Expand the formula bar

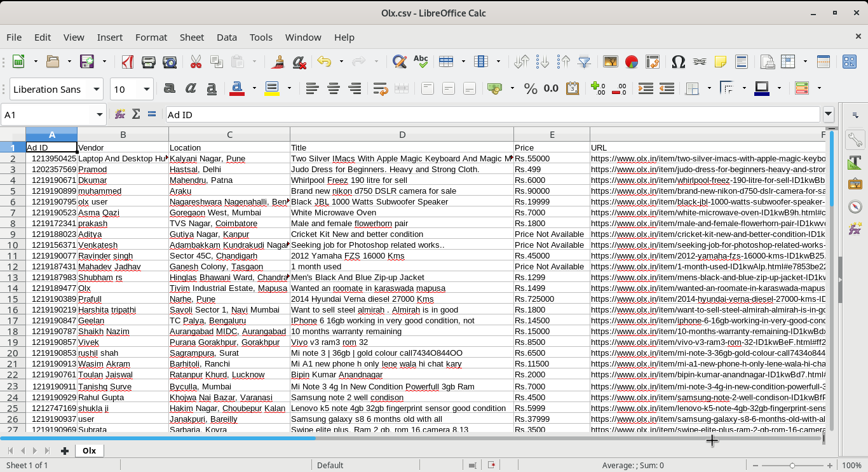tap(829, 115)
